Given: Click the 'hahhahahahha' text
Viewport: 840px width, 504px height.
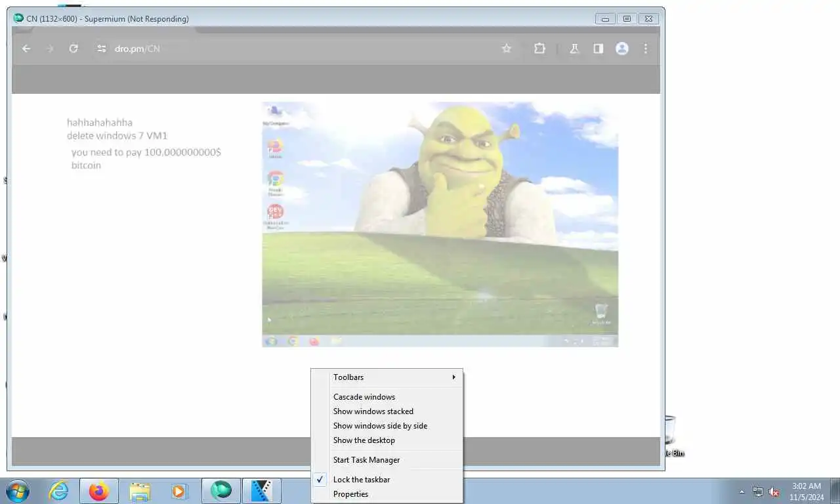Looking at the screenshot, I should [100, 122].
